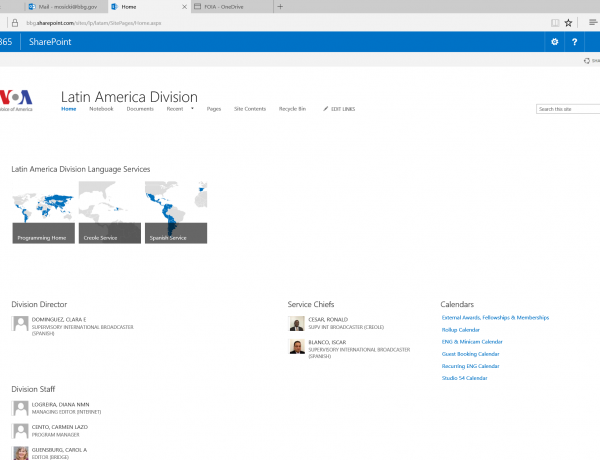600x460 pixels.
Task: Click Share icon at top right
Action: 587,61
